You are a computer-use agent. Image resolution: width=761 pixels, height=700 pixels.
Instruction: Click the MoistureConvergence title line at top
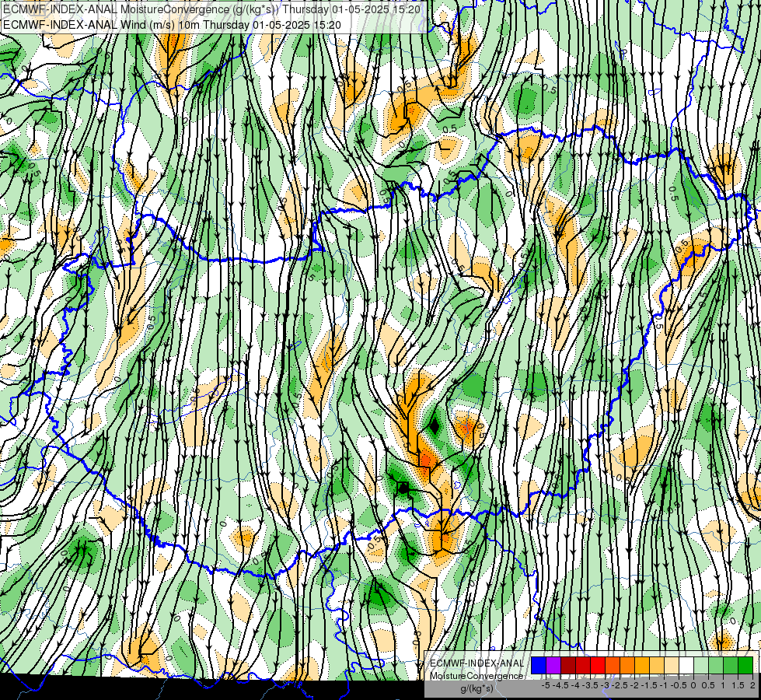tap(211, 9)
